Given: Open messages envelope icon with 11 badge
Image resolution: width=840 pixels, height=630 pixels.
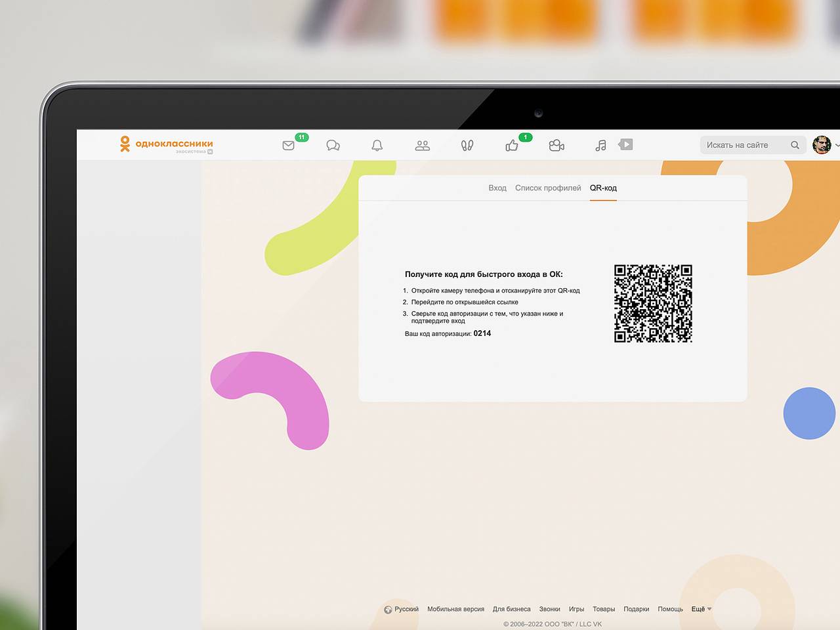Looking at the screenshot, I should [288, 146].
